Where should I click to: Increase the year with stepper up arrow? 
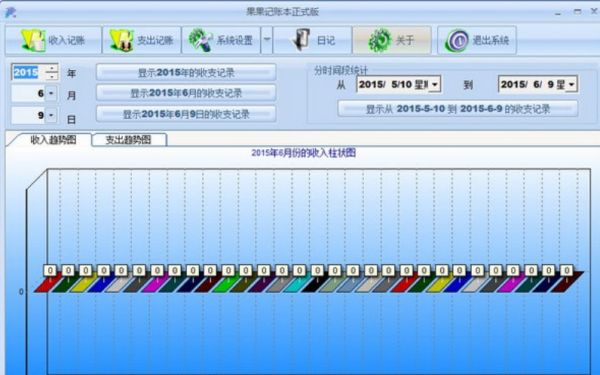click(51, 68)
